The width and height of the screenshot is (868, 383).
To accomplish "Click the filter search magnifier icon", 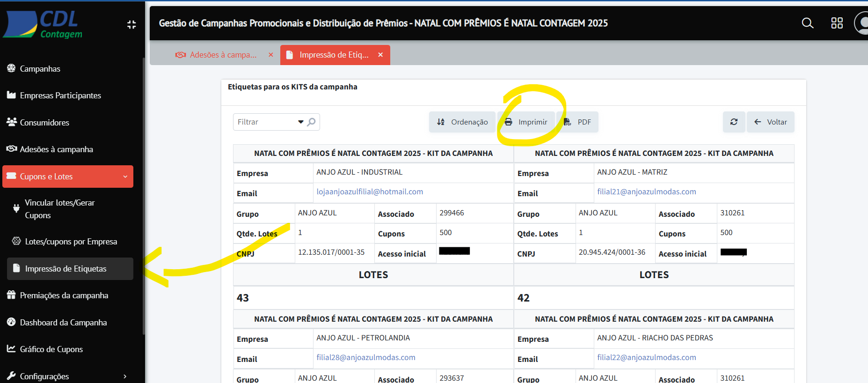I will 312,122.
